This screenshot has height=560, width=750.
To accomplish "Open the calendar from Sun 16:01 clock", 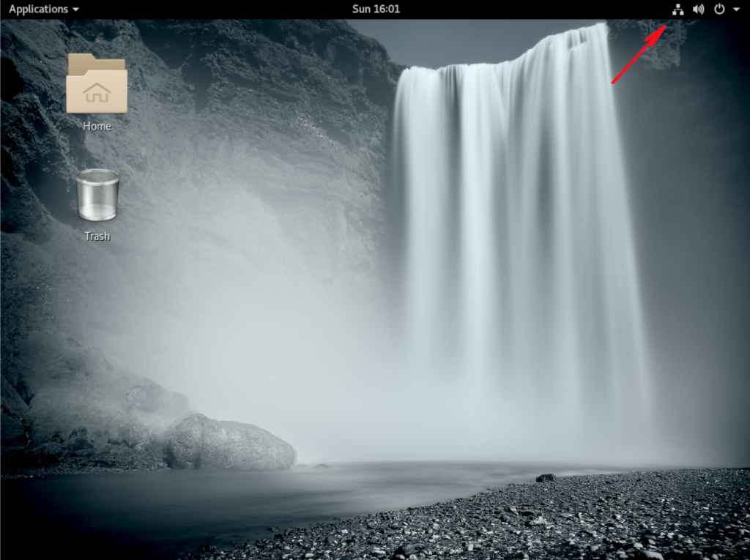I will [376, 10].
